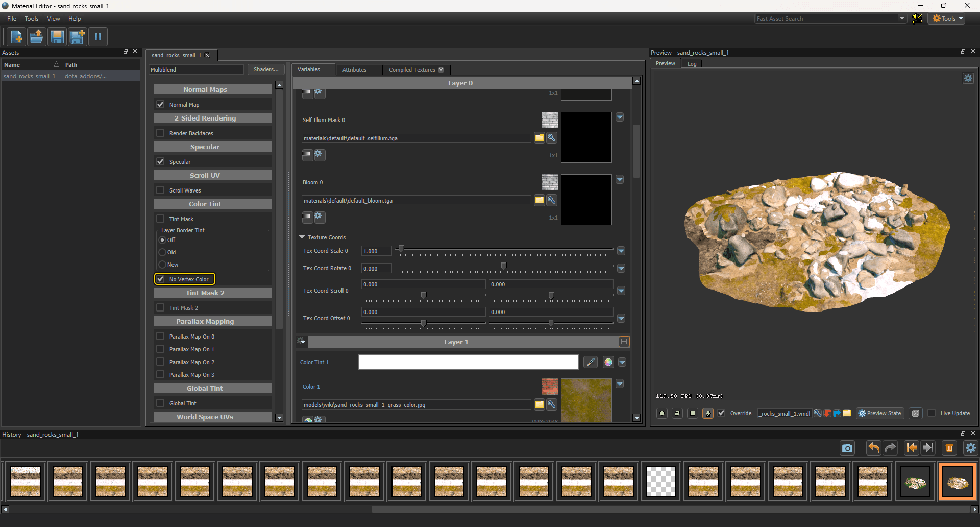Enable Scroll Waves option
Viewport: 980px width, 527px height.
160,190
